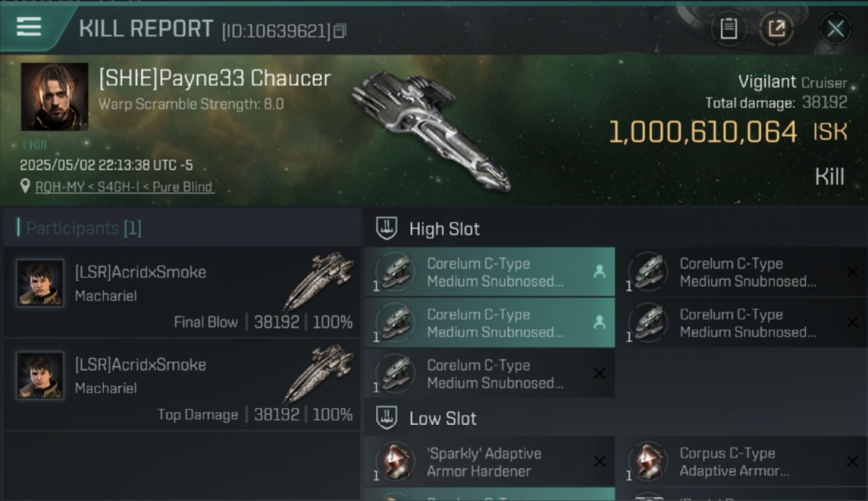Click the share export icon at top

pos(777,29)
